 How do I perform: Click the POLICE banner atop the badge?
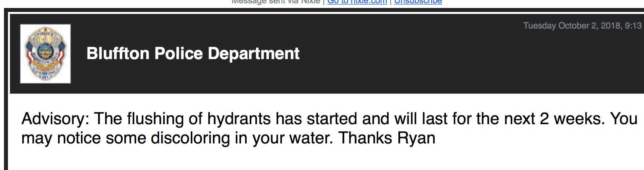tap(45, 34)
